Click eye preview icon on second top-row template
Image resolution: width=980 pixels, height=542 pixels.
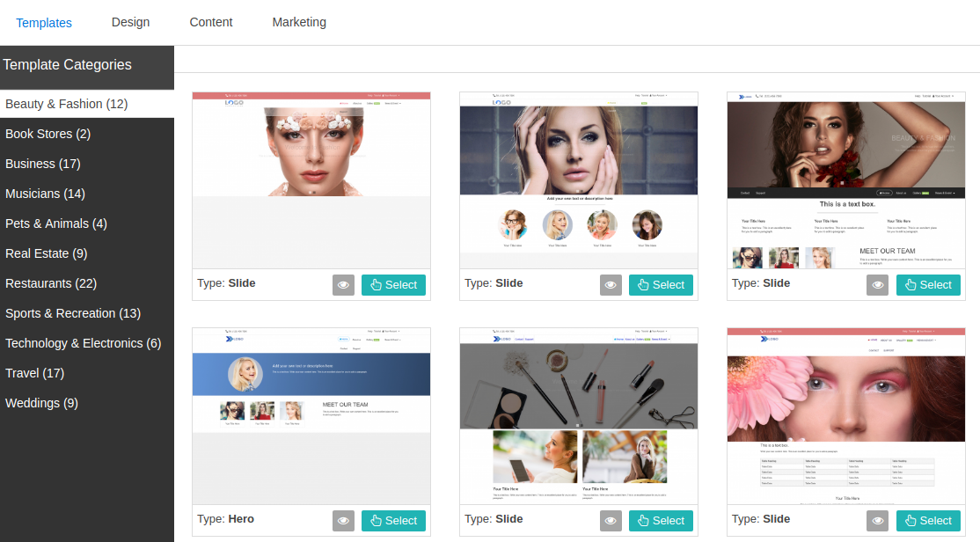611,284
